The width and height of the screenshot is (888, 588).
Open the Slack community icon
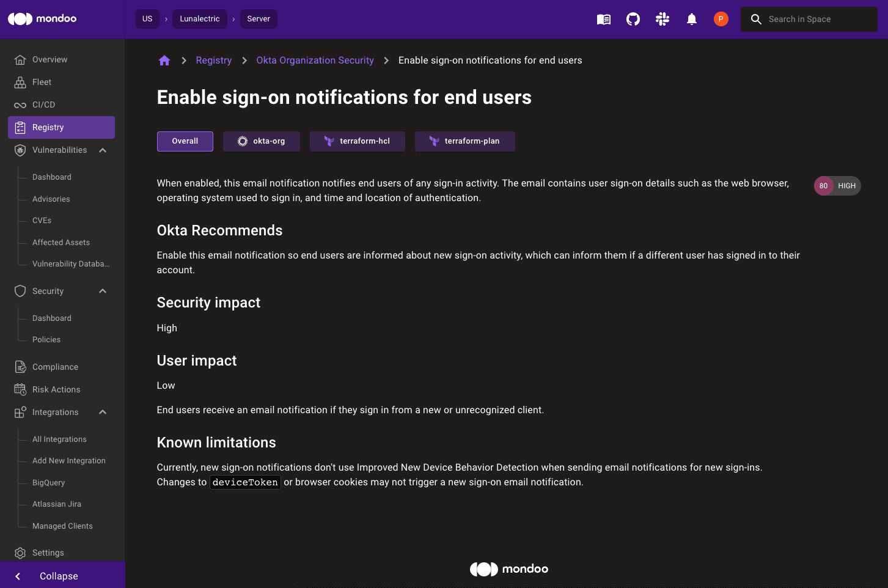coord(662,20)
